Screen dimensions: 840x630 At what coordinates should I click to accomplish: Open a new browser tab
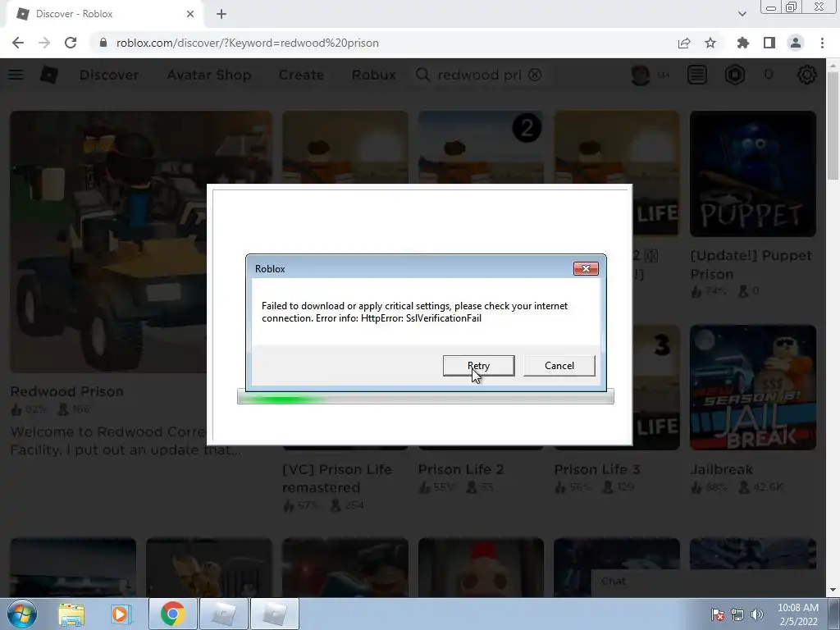pyautogui.click(x=221, y=14)
